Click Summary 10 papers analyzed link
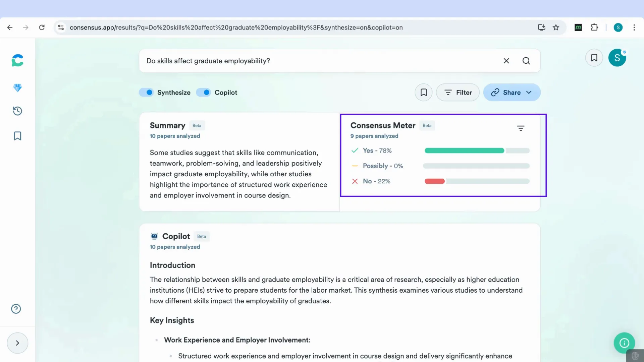Viewport: 644px width, 362px height. pos(175,136)
